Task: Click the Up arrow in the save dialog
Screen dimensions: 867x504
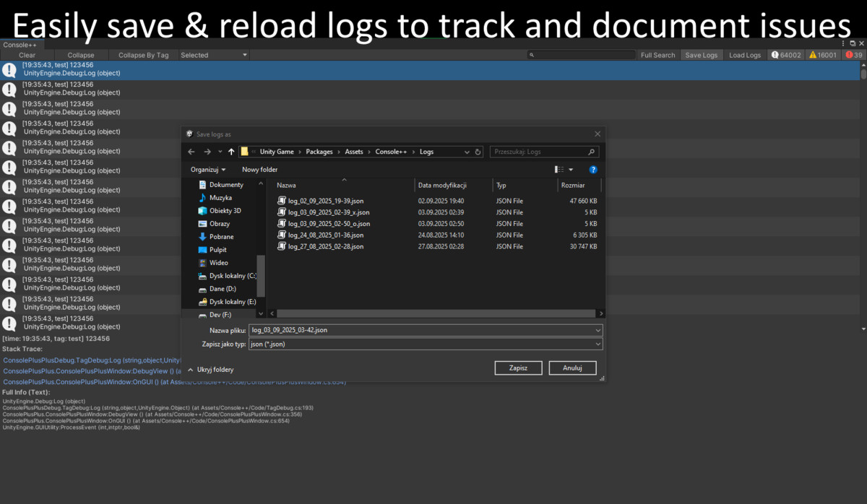Action: point(231,152)
